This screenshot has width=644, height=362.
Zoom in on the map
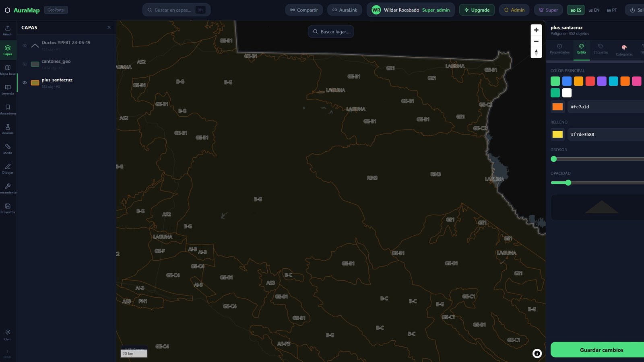tap(536, 30)
